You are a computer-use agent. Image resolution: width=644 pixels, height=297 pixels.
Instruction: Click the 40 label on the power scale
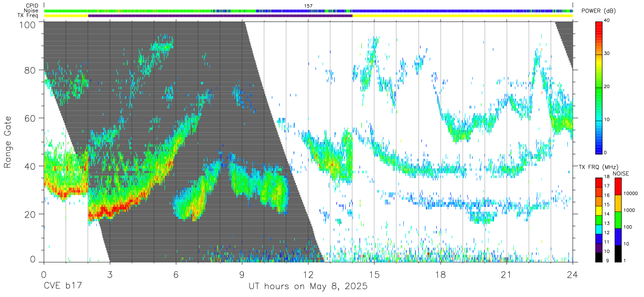pyautogui.click(x=607, y=20)
